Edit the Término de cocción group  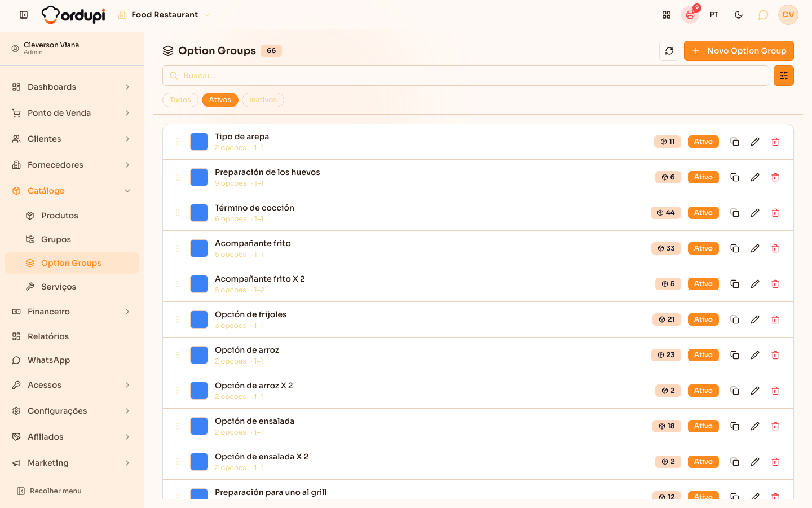click(755, 213)
